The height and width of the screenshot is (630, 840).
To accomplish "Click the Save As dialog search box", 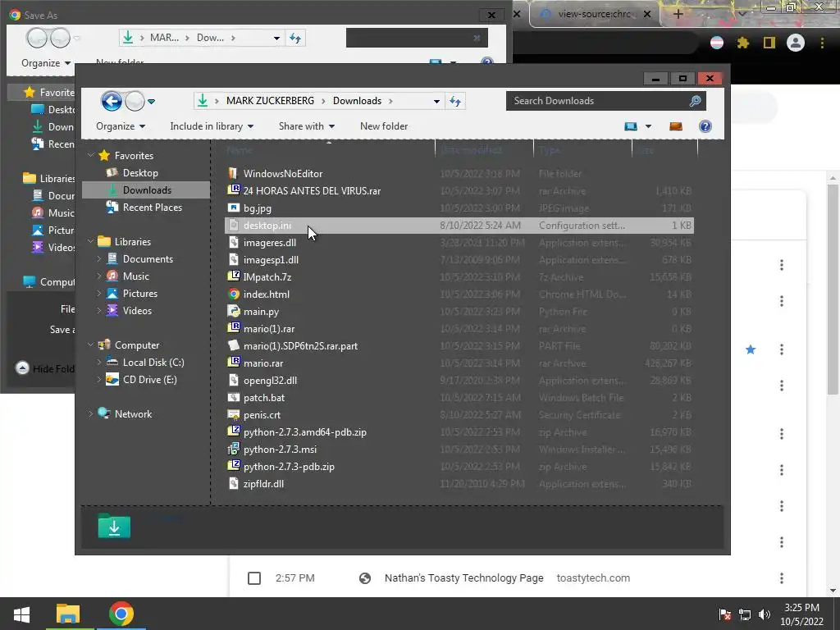I will point(417,38).
